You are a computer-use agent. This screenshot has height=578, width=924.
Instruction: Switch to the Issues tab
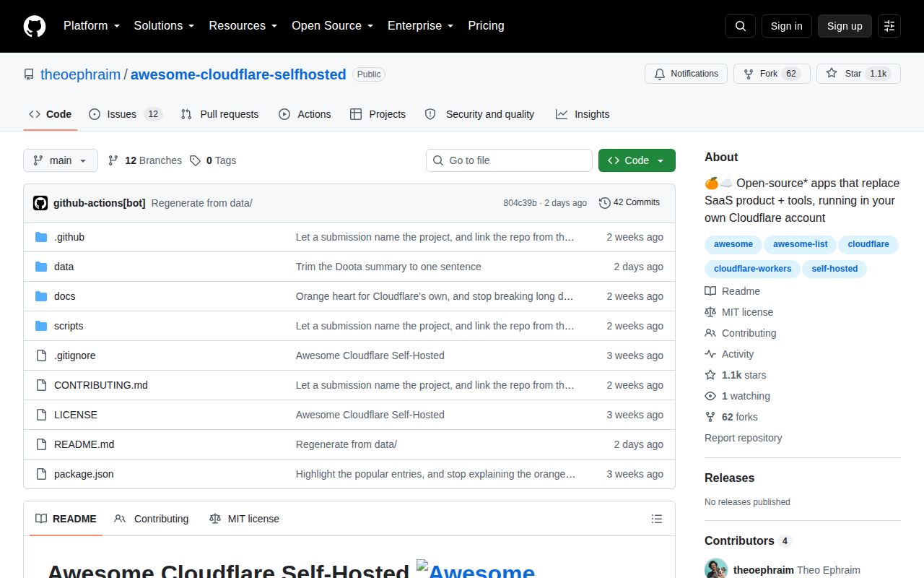[x=126, y=114]
